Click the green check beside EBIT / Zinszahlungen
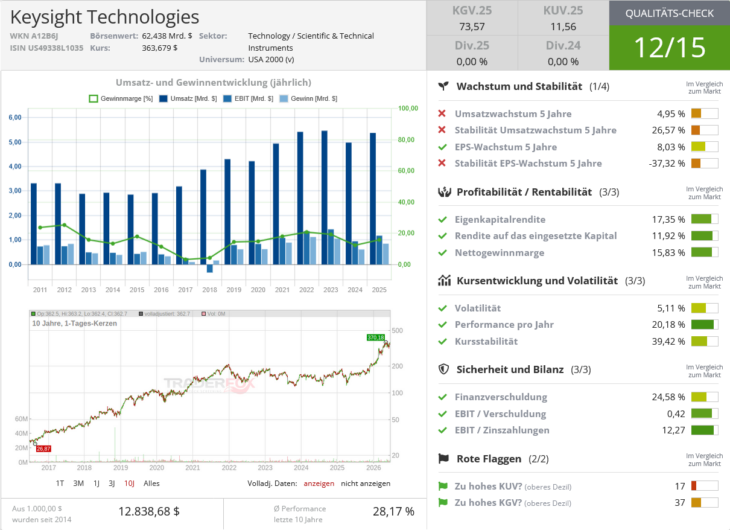Viewport: 730px width, 530px height. [443, 430]
